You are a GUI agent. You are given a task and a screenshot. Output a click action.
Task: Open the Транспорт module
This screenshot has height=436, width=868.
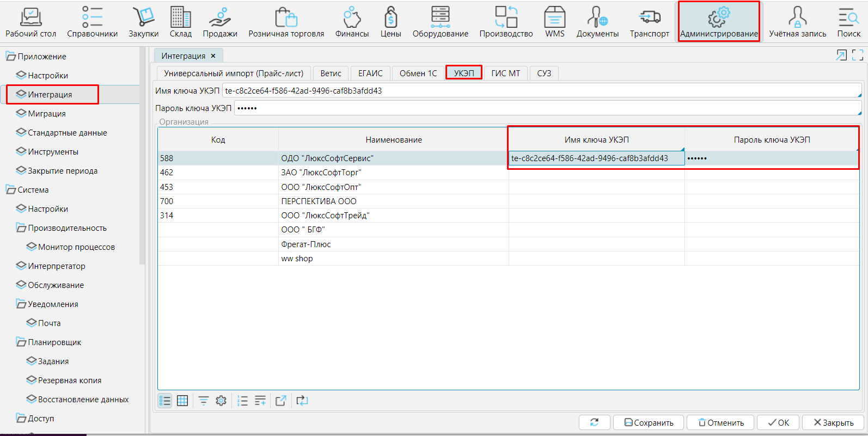(649, 23)
